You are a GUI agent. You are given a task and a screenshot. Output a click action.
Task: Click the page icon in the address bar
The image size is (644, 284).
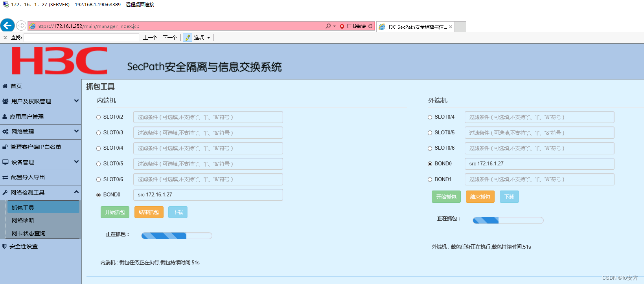click(33, 26)
